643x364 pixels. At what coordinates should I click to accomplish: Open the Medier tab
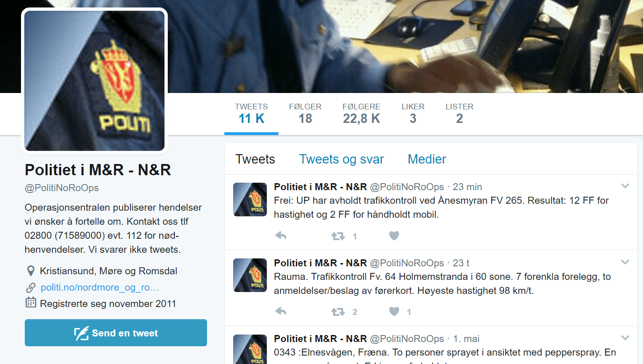[x=427, y=159]
